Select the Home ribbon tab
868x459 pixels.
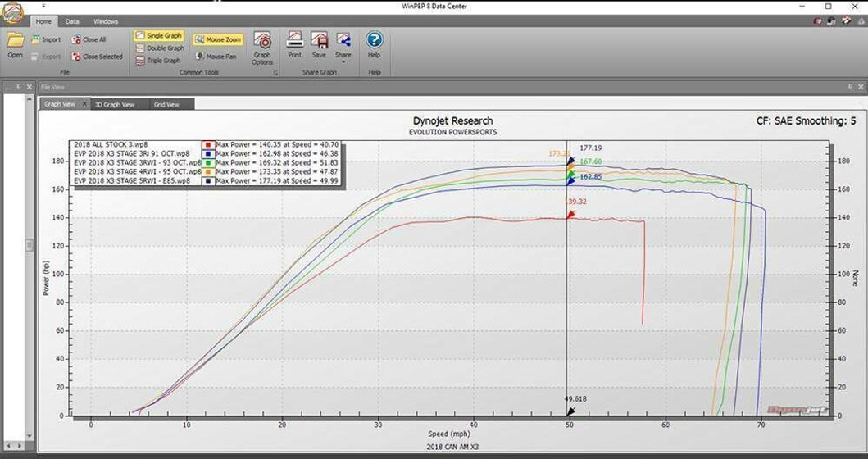pos(43,21)
